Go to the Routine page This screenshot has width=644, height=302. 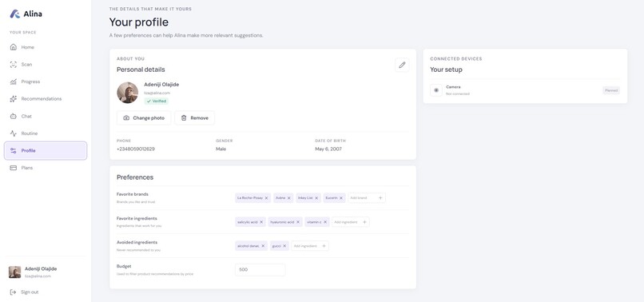(x=46, y=133)
